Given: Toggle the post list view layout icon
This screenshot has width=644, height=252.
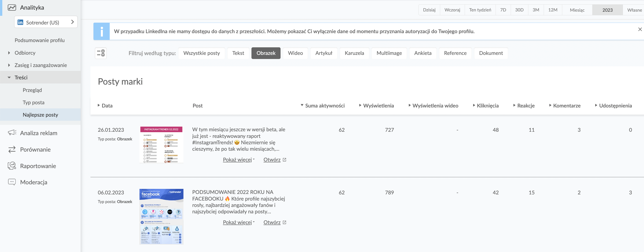Looking at the screenshot, I should (x=101, y=53).
